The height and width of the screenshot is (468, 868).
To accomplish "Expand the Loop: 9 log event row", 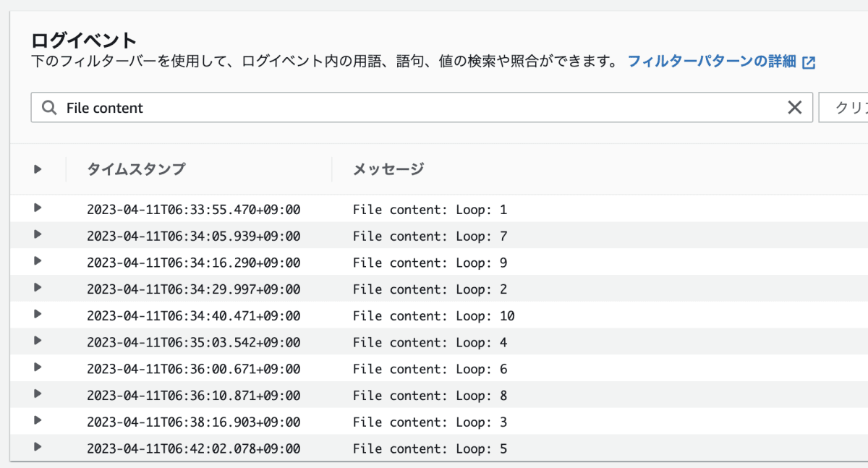I will (x=38, y=261).
